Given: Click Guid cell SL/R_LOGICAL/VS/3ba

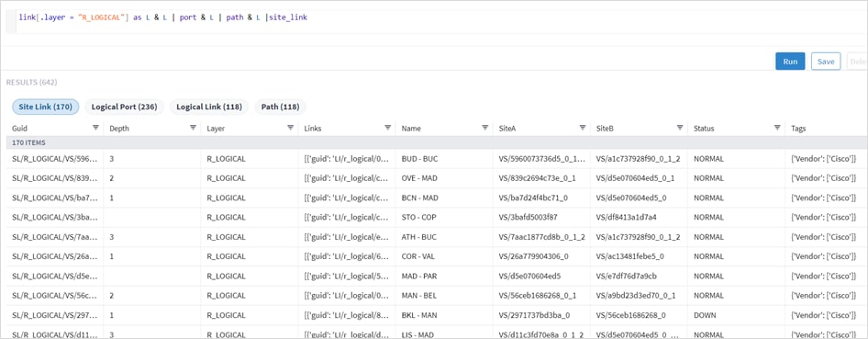Looking at the screenshot, I should [55, 217].
